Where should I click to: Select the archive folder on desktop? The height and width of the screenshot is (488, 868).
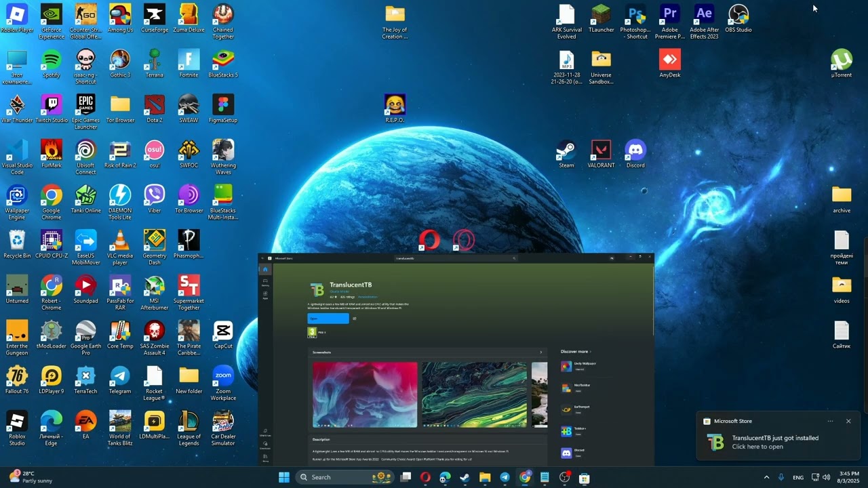click(x=842, y=200)
